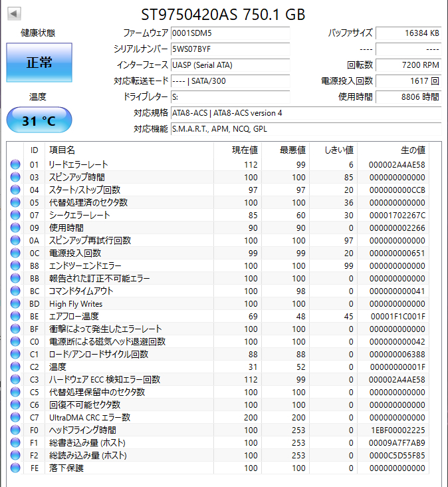Click the power-on hours value 8806 時間
The height and width of the screenshot is (487, 448).
point(408,97)
